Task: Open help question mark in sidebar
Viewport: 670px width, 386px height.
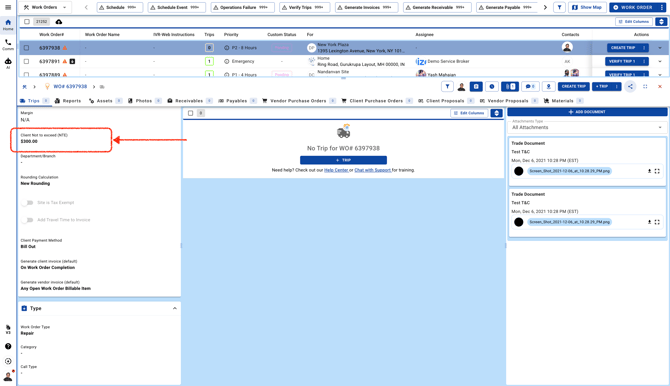Action: pos(8,346)
